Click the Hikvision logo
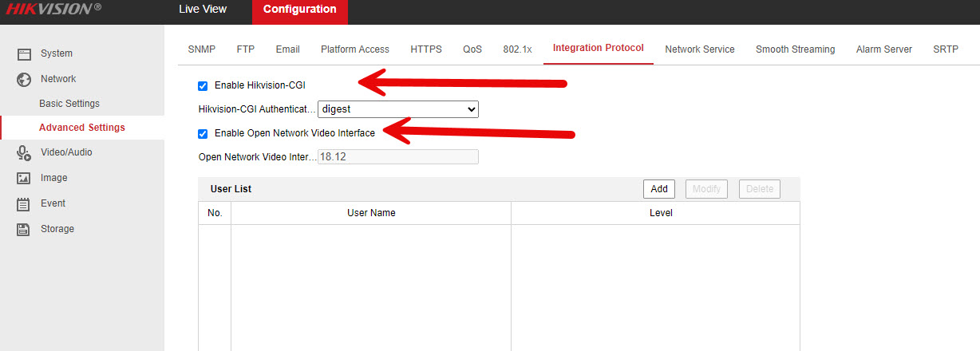The width and height of the screenshot is (980, 351). [x=53, y=9]
